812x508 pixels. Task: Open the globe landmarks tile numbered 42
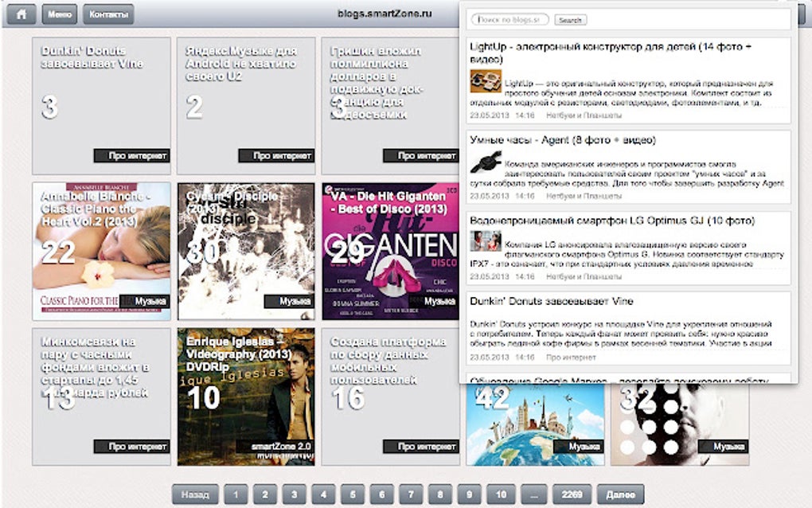535,424
